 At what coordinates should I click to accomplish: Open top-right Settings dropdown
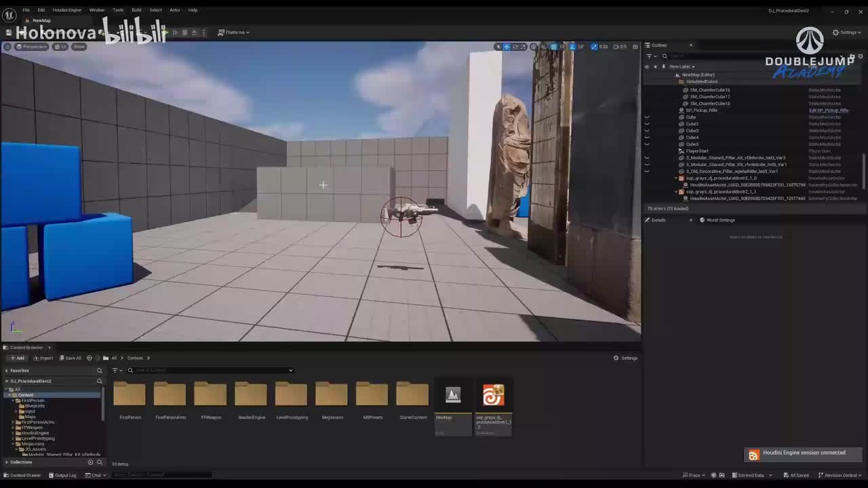pyautogui.click(x=846, y=33)
